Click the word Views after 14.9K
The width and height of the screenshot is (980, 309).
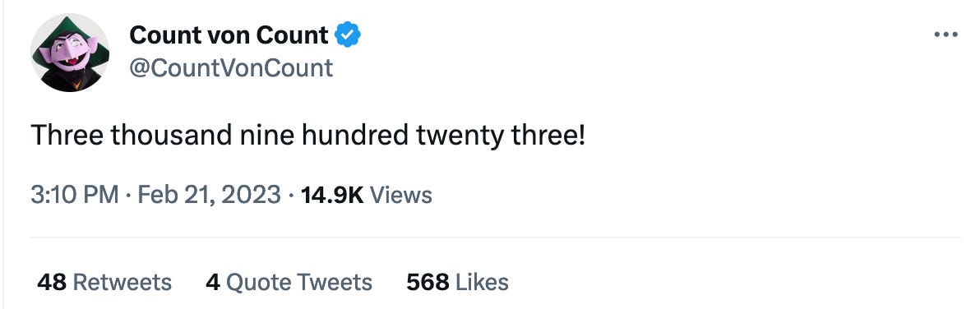pos(401,195)
